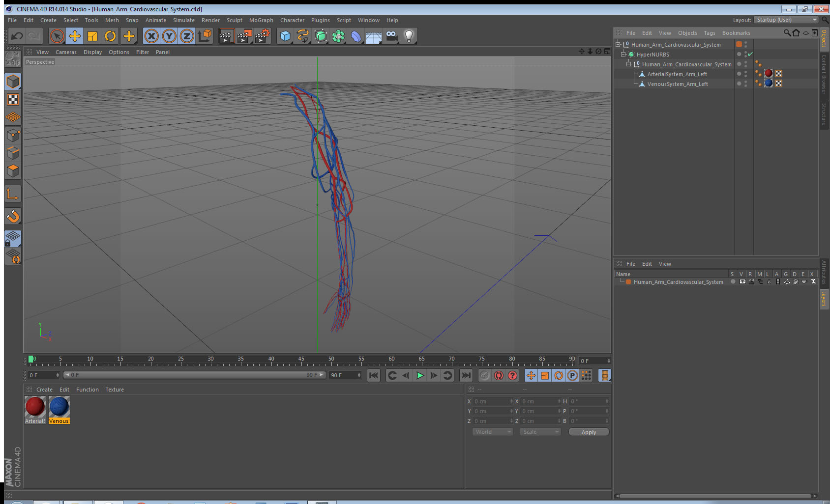Go to end of animation
Screen dimensions: 830x504
pos(466,375)
